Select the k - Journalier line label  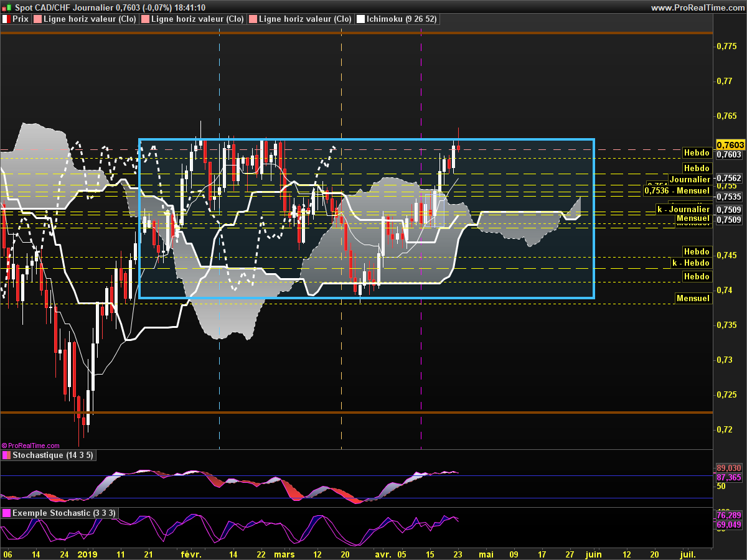pyautogui.click(x=684, y=210)
